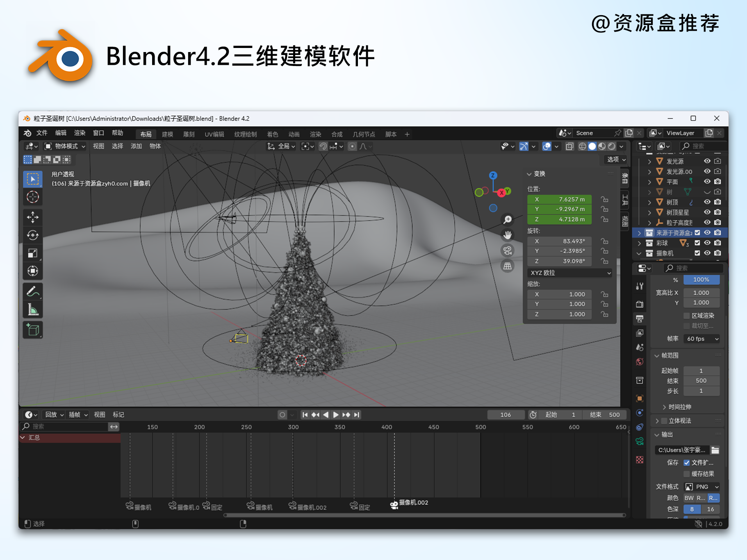Adjust the resolution 100% slider
The image size is (747, 560).
click(701, 280)
